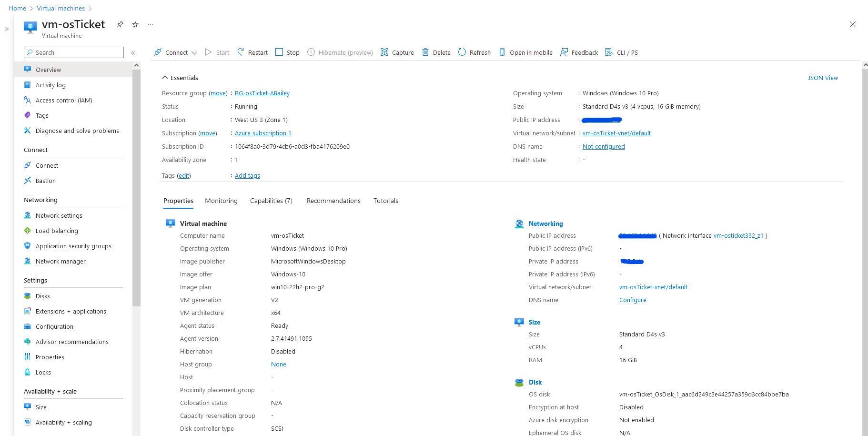This screenshot has height=436, width=868.
Task: Click the Add tags link
Action: pos(247,176)
